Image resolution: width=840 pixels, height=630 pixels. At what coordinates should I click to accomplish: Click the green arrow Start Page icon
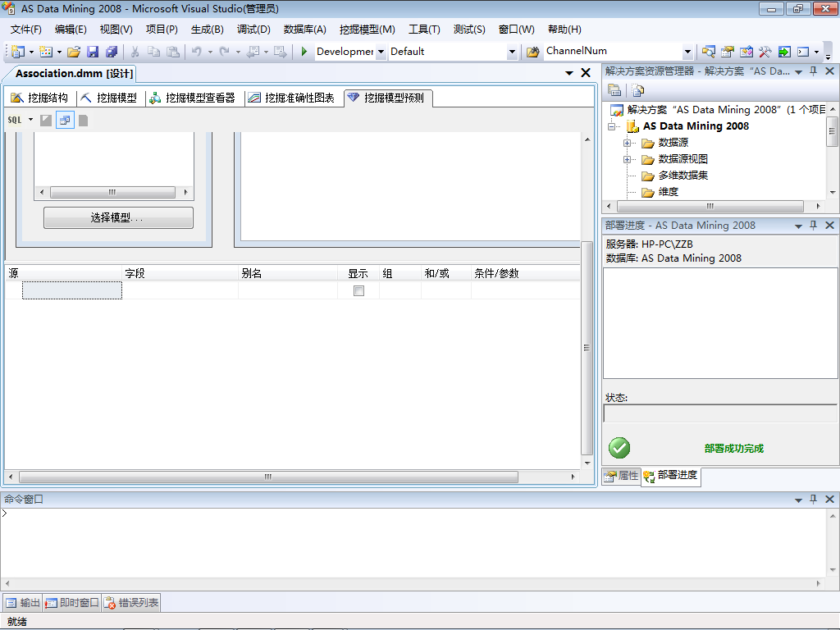(x=784, y=52)
